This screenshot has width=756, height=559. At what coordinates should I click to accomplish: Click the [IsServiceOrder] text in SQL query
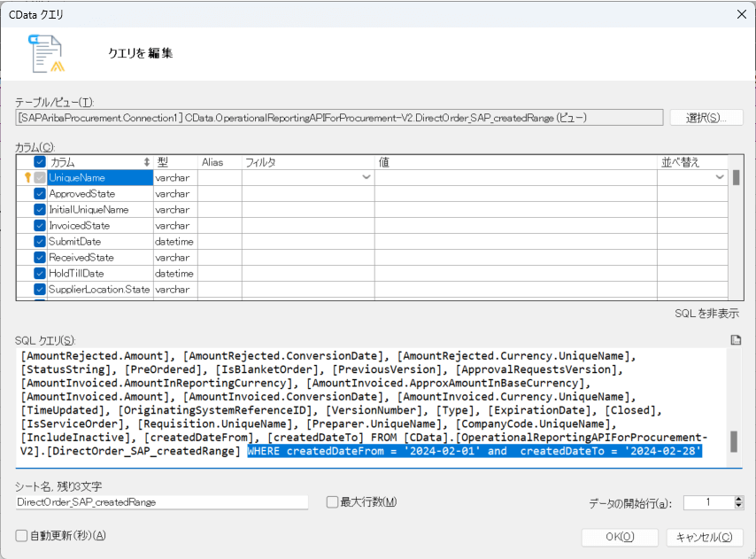click(x=72, y=424)
